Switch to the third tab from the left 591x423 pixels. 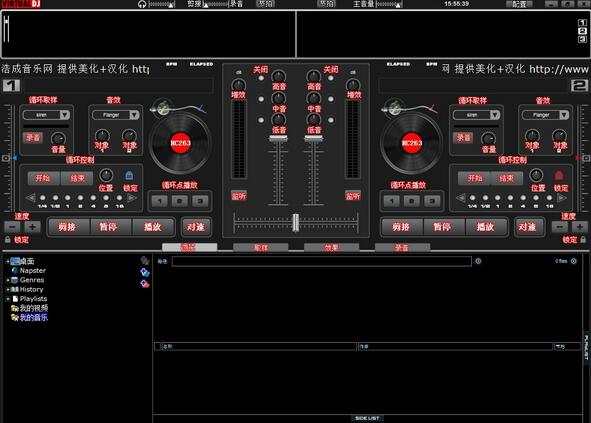coord(331,247)
